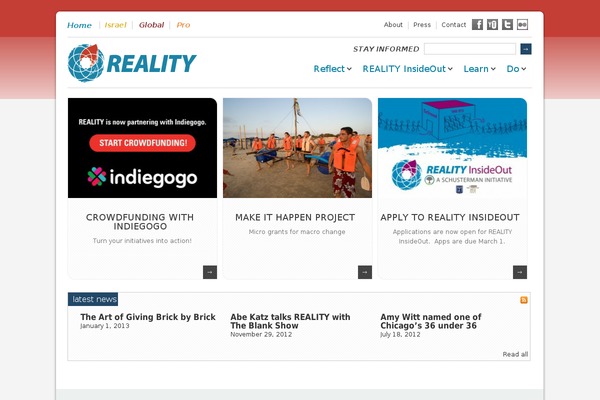Click the Start Crowdfunding red button

point(142,143)
